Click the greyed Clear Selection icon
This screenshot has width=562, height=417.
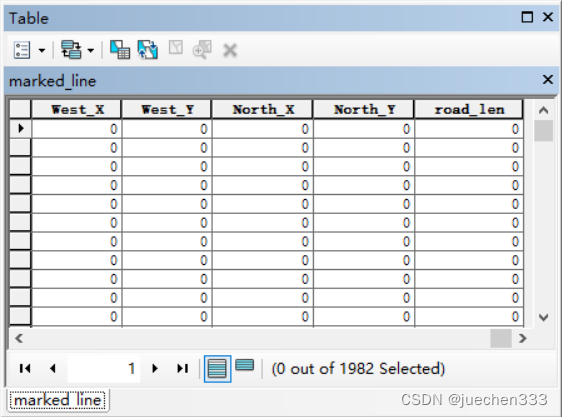point(176,48)
